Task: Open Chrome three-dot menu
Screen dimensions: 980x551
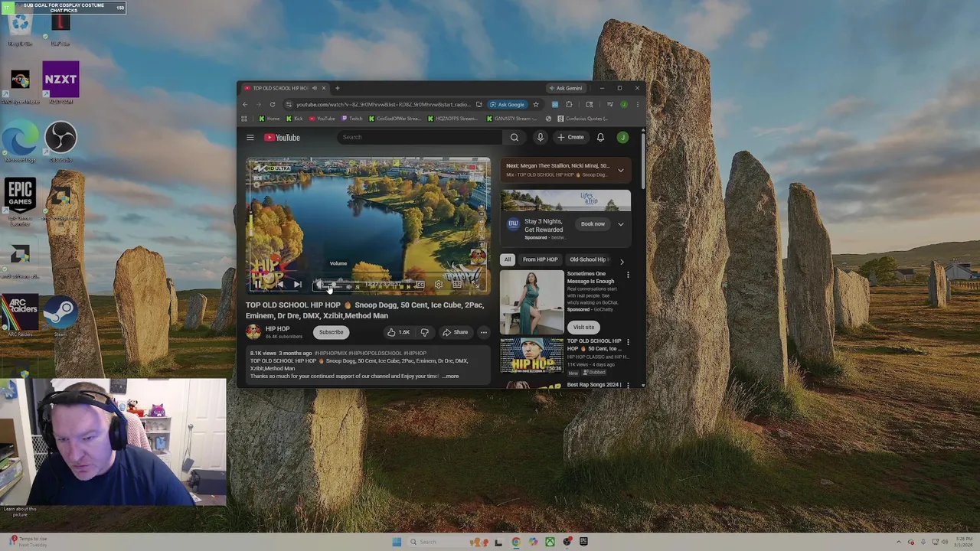Action: point(637,104)
